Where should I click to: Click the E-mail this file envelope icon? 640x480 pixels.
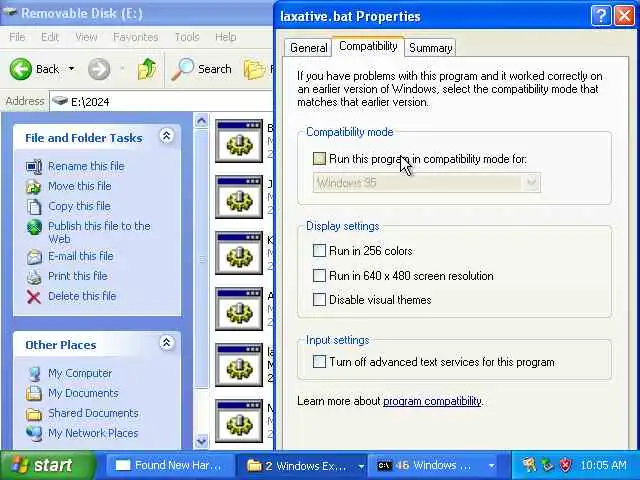pyautogui.click(x=34, y=257)
